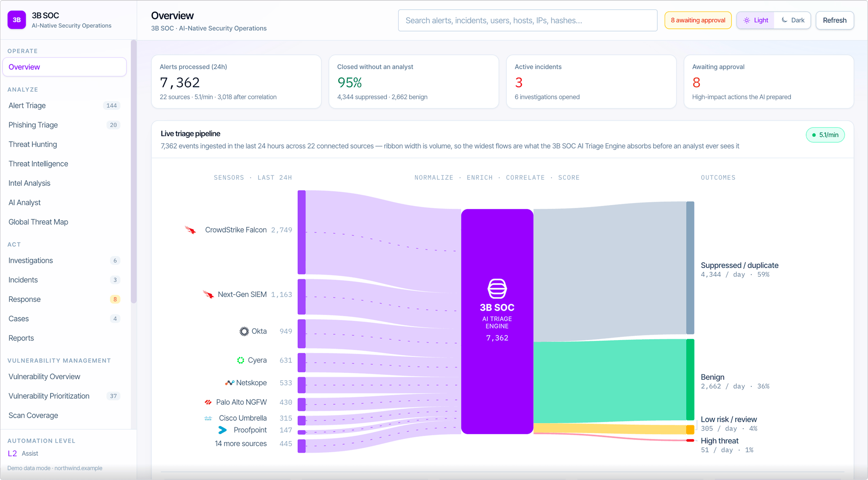
Task: Click the search alerts input field
Action: [x=528, y=20]
